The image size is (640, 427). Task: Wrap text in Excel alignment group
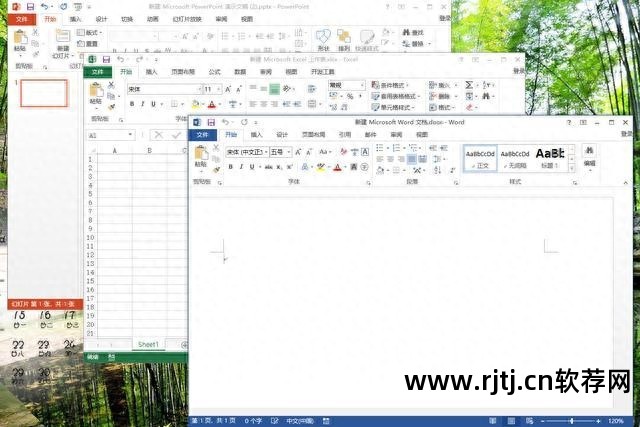coord(312,89)
